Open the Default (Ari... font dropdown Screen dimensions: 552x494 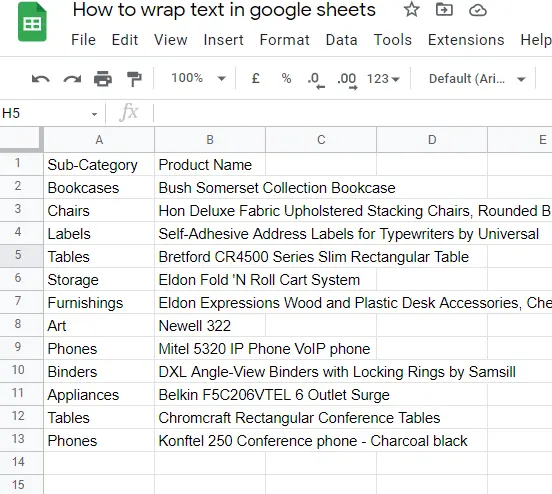tap(477, 79)
